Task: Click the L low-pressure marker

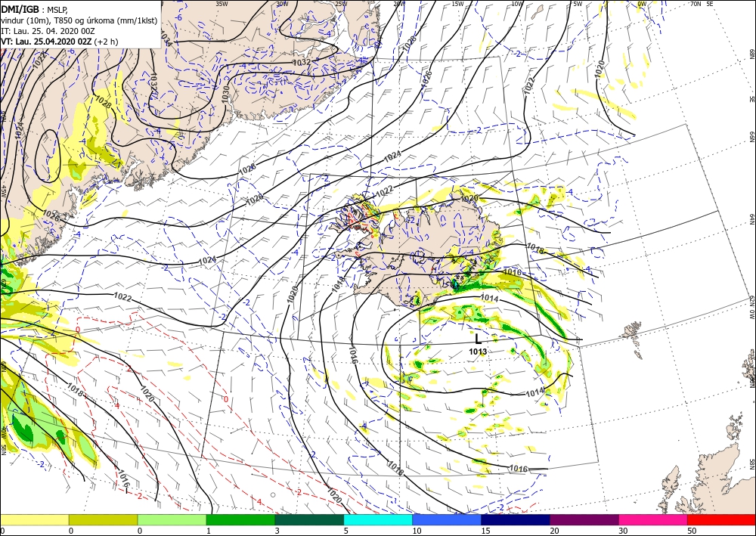Action: click(479, 339)
